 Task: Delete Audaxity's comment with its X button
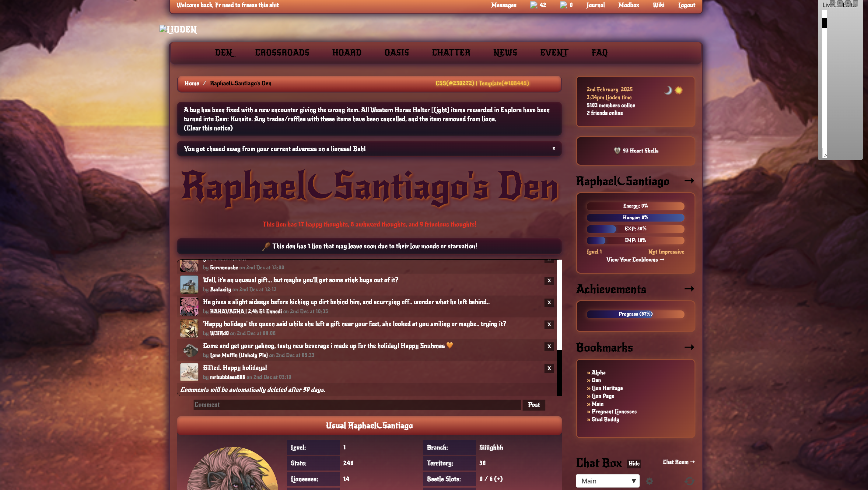point(549,281)
